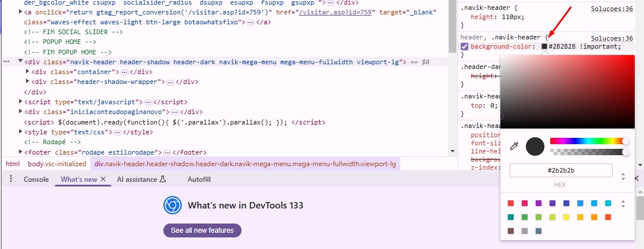Choose the brown swatch in the palette
The width and height of the screenshot is (644, 249).
click(511, 231)
